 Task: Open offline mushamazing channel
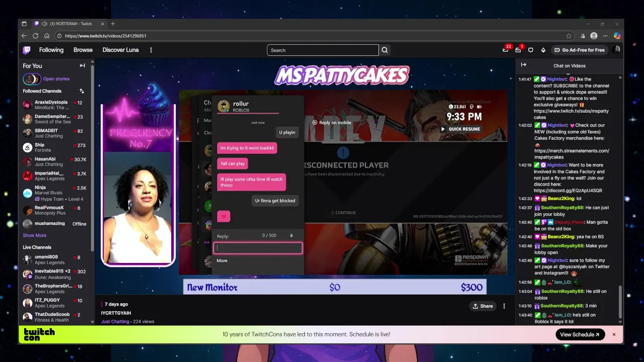56,224
